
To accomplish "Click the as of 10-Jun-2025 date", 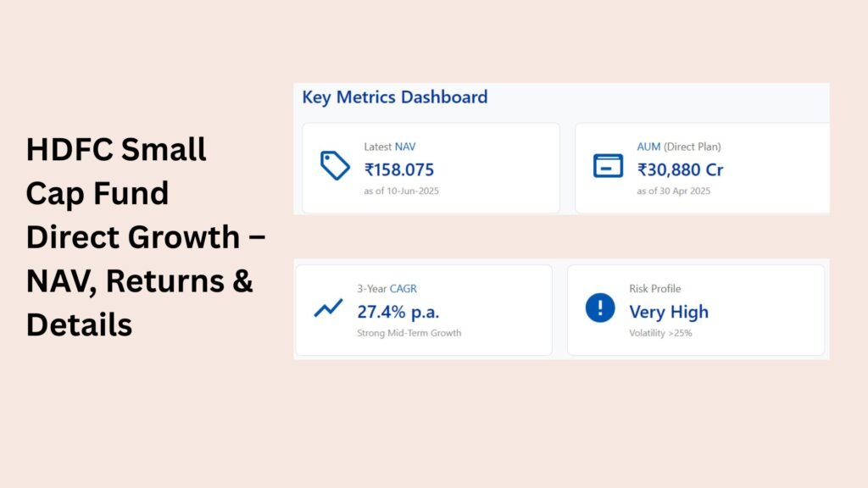I will [401, 191].
